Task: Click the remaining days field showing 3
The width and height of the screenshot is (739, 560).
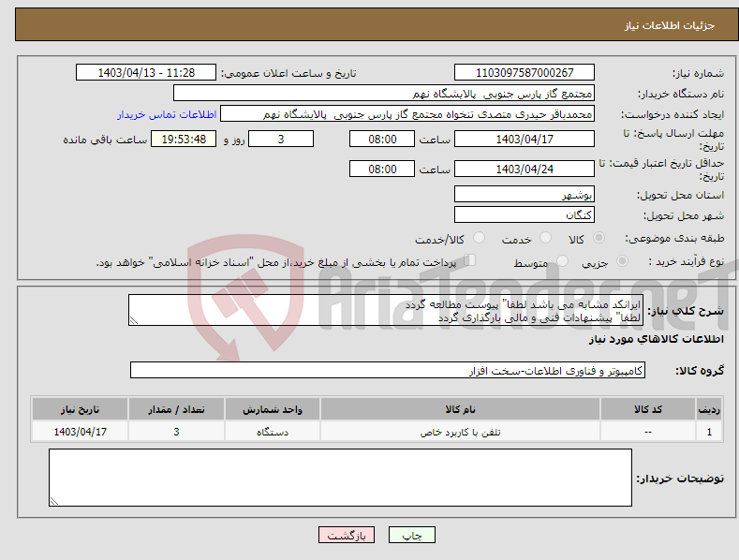Action: coord(281,139)
